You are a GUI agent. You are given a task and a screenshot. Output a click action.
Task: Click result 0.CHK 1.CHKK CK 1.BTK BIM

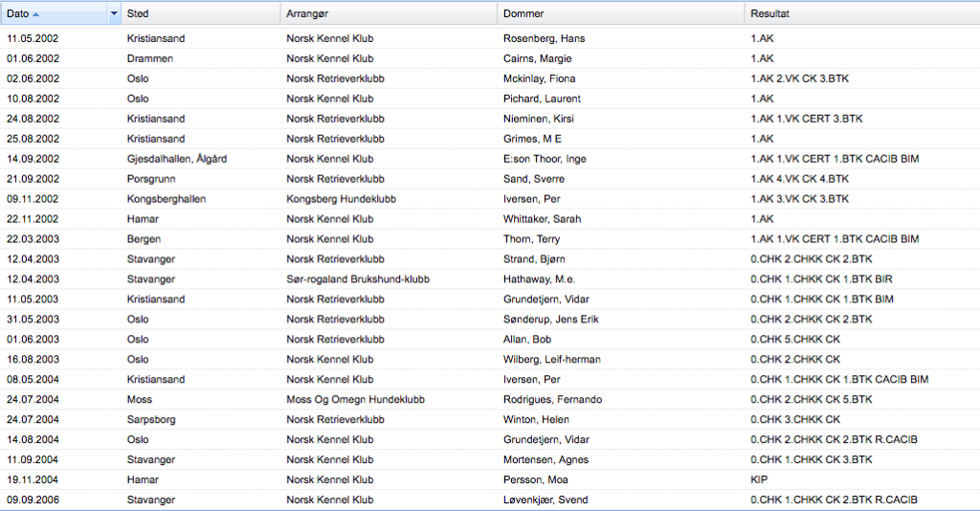(822, 299)
